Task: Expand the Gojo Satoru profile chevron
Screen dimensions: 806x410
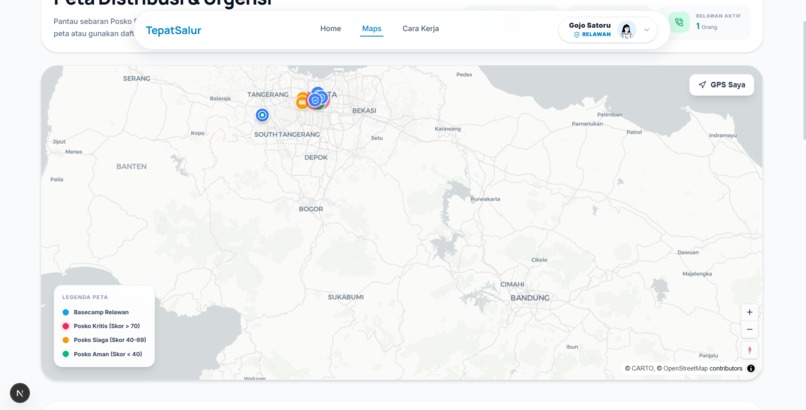Action: click(x=647, y=30)
